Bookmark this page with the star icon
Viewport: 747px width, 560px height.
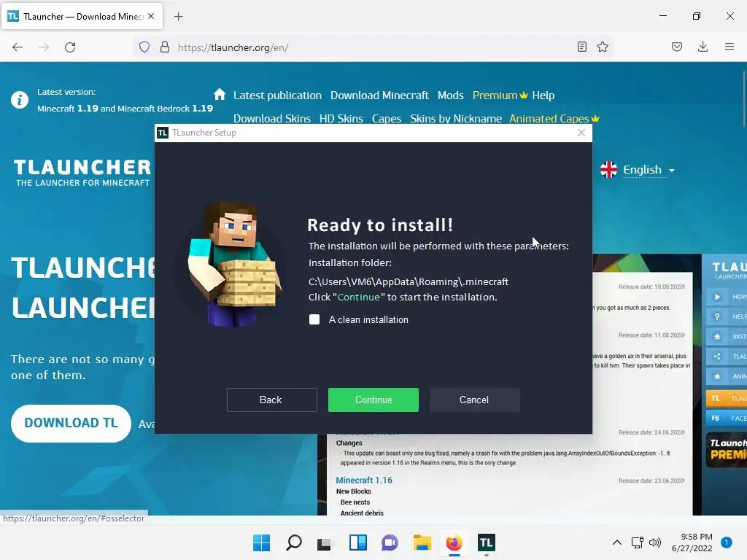click(603, 47)
